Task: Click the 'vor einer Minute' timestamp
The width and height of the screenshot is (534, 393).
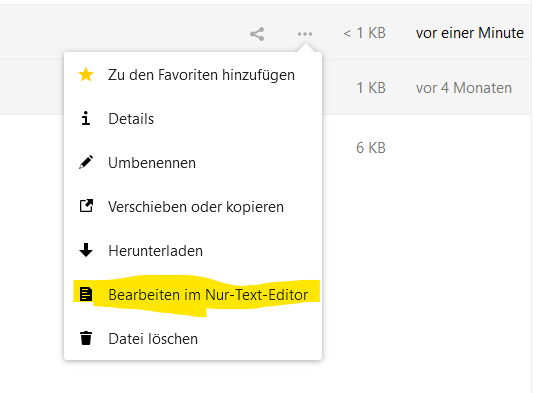Action: [x=470, y=33]
